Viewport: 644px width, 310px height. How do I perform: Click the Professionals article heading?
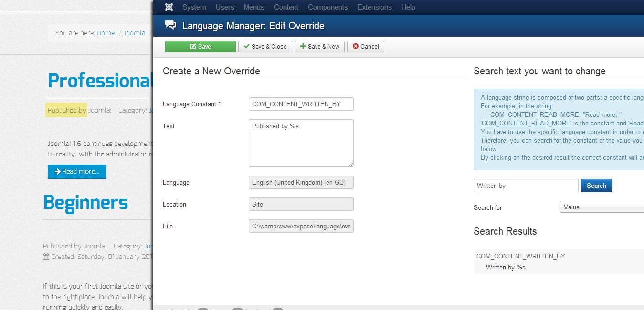click(100, 81)
